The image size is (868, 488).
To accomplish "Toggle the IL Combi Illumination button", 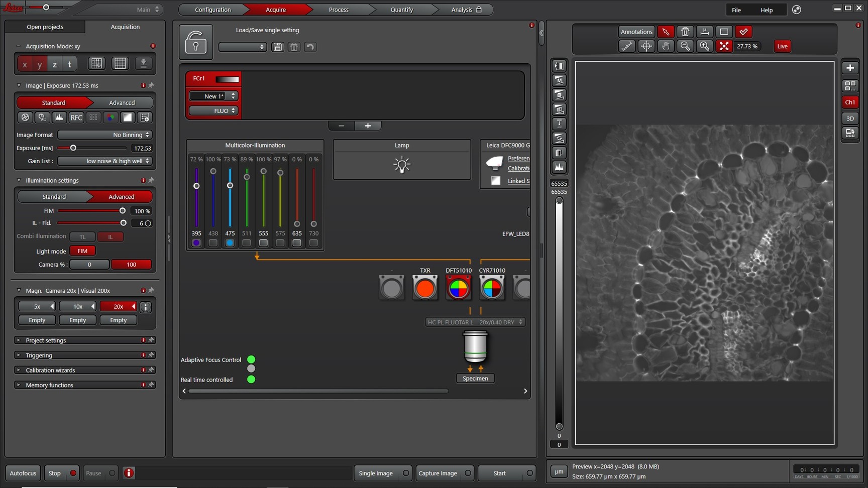I will 111,236.
